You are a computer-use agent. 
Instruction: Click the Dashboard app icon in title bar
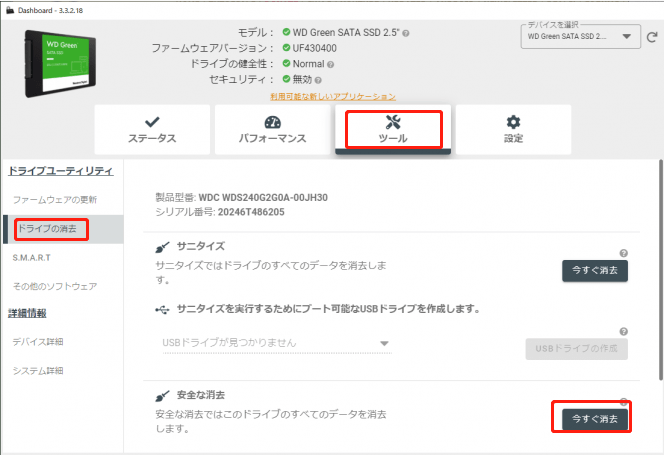point(10,10)
